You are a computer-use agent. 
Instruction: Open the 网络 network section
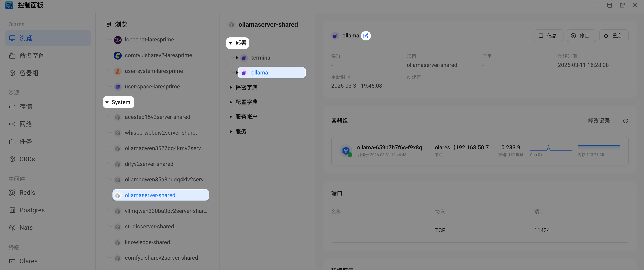point(26,124)
